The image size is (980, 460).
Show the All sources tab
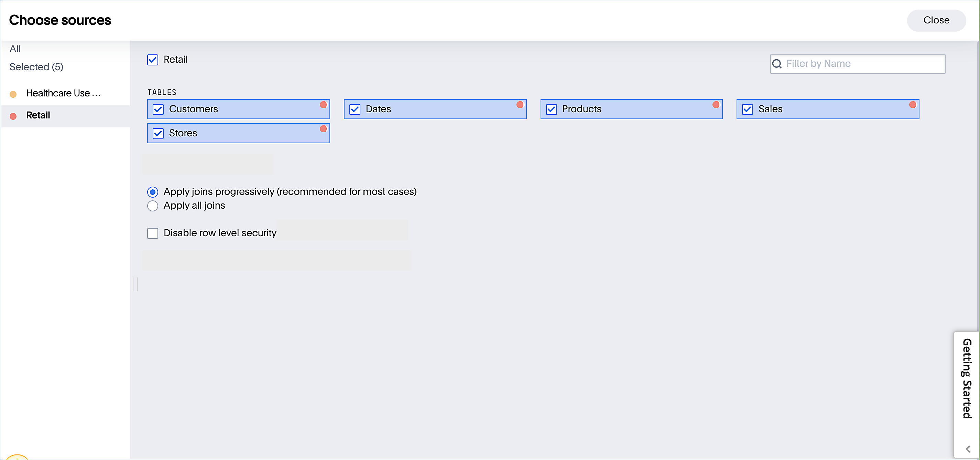15,49
